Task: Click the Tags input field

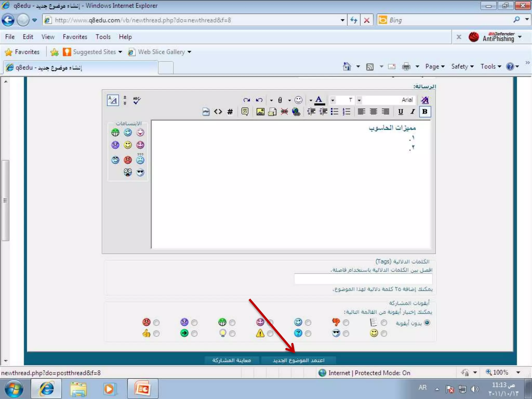Action: tap(363, 279)
